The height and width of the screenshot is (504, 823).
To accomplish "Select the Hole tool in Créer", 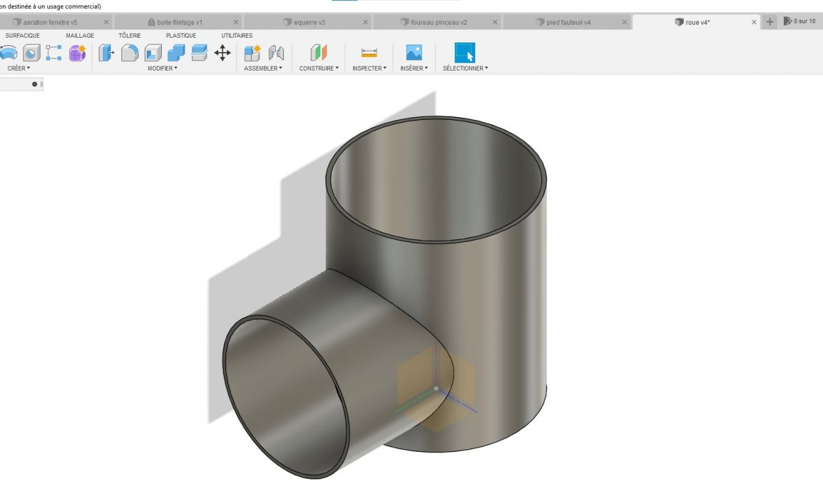I will (x=32, y=53).
